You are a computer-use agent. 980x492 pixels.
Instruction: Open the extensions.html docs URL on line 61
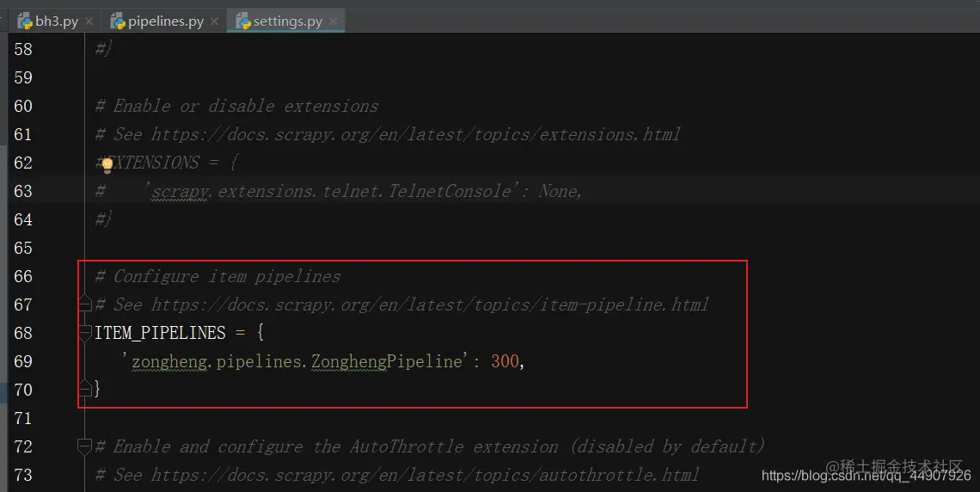[415, 134]
